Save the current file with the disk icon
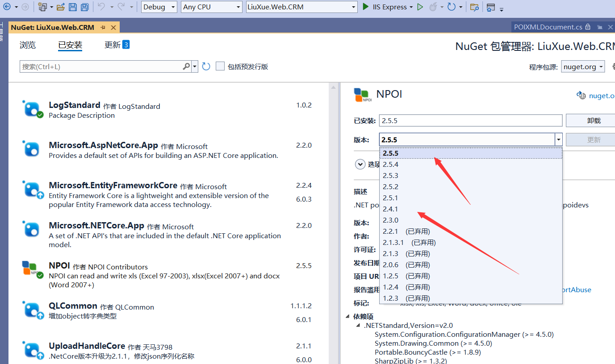Screen dimensions: 615x364 (72, 7)
